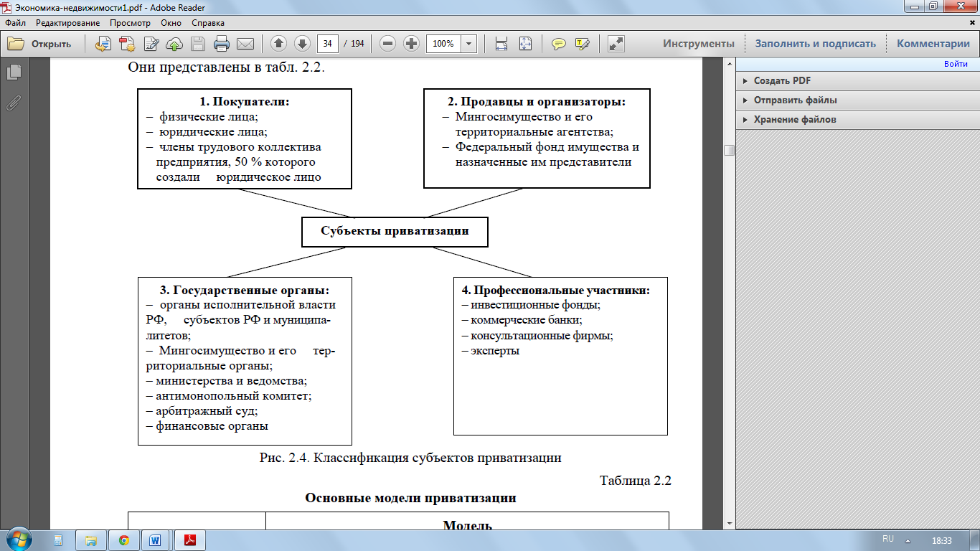980x551 pixels.
Task: Open page thumbnails panel in left sidebar
Action: click(x=14, y=72)
